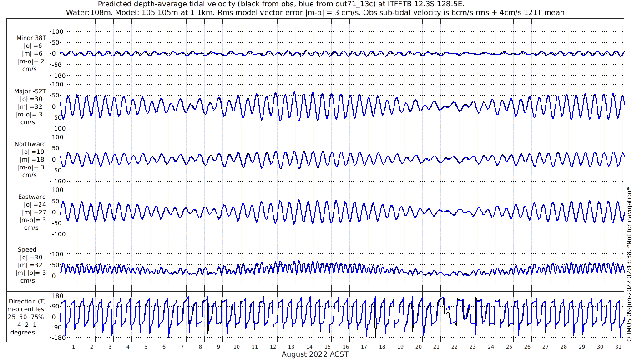Select the 'Northward' panel label
637x364 pixels.
coord(30,144)
